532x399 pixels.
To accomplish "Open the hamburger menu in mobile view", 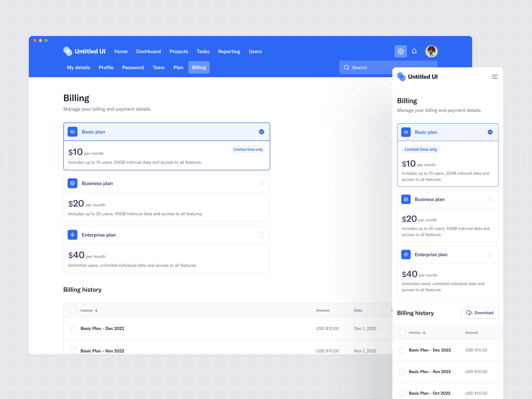I will click(495, 77).
